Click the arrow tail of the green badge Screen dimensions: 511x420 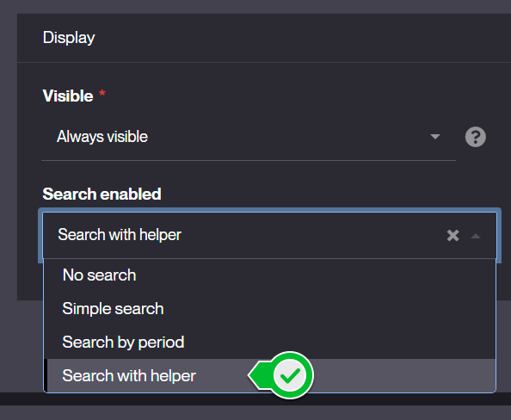[259, 375]
